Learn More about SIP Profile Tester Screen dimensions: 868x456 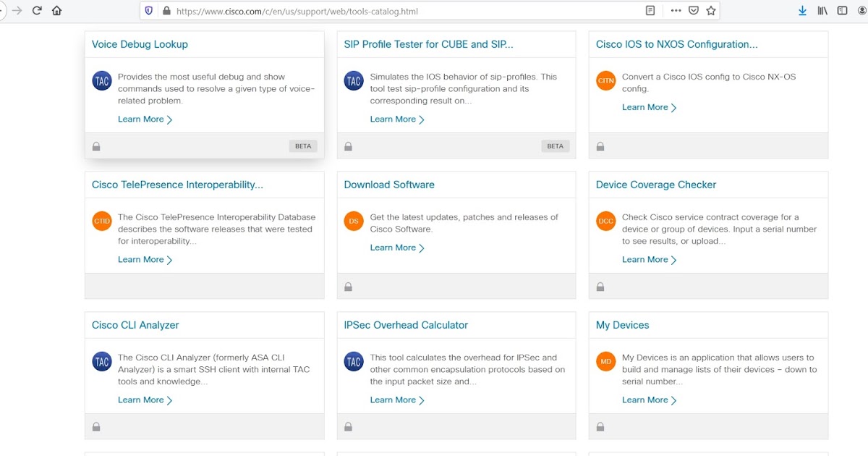pos(397,119)
